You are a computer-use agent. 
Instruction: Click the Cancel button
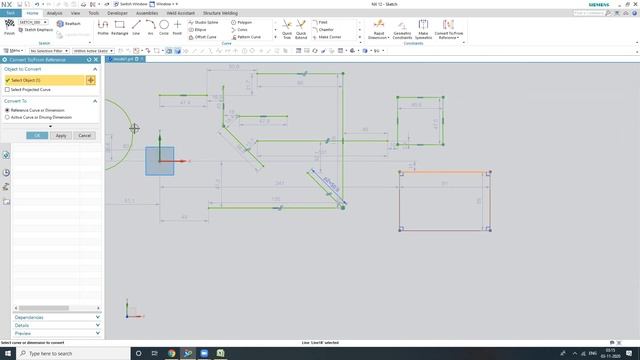(x=84, y=136)
